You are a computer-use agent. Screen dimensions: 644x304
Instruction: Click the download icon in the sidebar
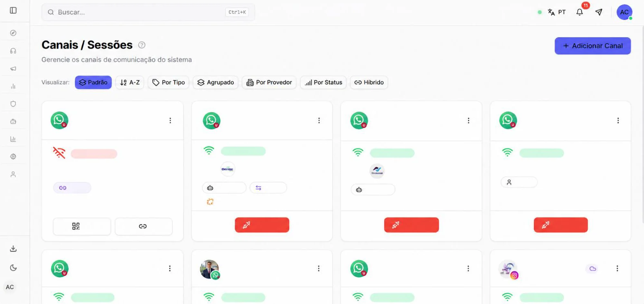click(13, 249)
